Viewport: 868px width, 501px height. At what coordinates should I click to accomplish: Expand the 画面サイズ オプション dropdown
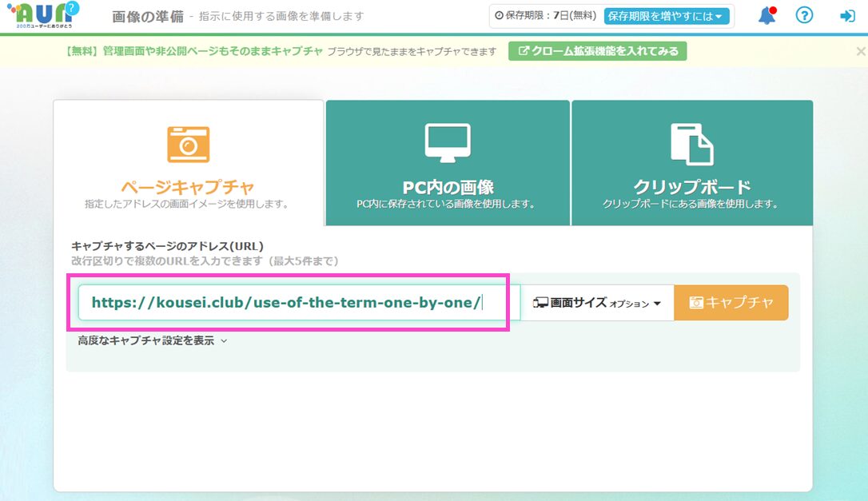point(597,303)
